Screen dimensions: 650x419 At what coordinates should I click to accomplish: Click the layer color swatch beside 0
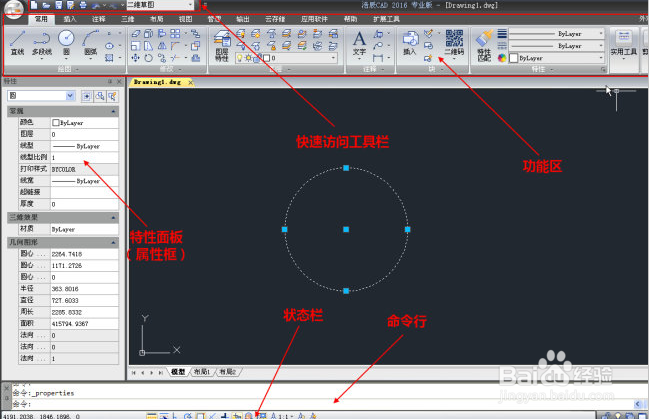[267, 58]
